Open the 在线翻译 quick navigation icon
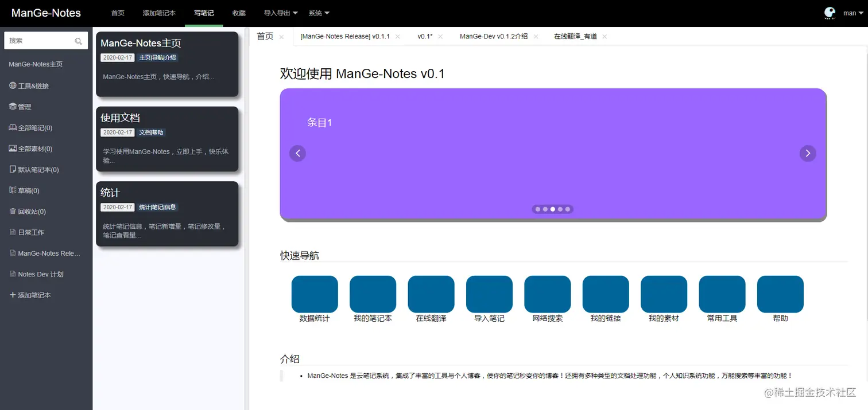This screenshot has height=410, width=868. click(431, 294)
